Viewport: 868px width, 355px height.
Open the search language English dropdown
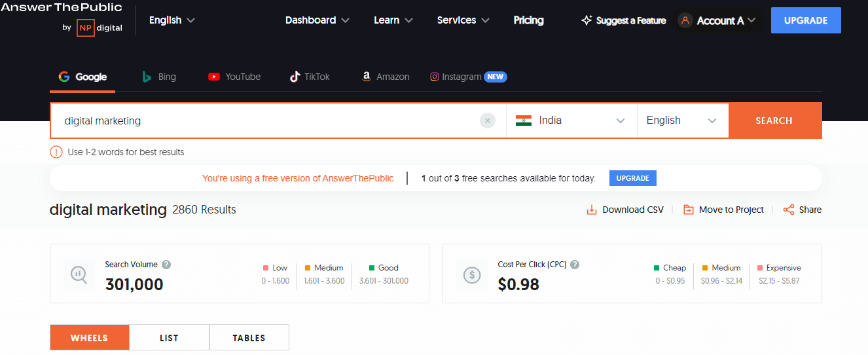click(x=683, y=121)
